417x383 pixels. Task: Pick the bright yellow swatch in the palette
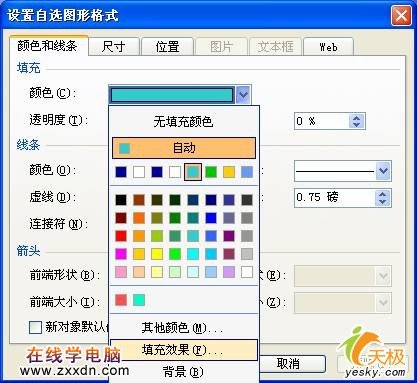pyautogui.click(x=157, y=254)
